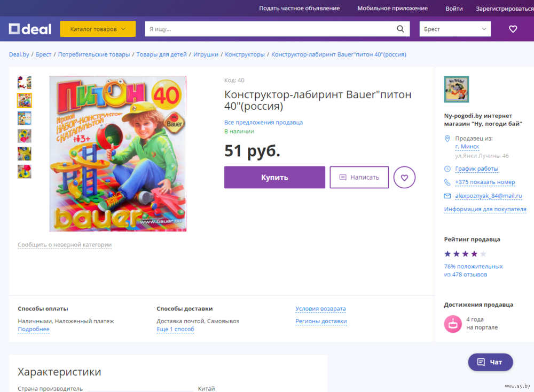Open Товары для детей breadcrumb

click(161, 54)
